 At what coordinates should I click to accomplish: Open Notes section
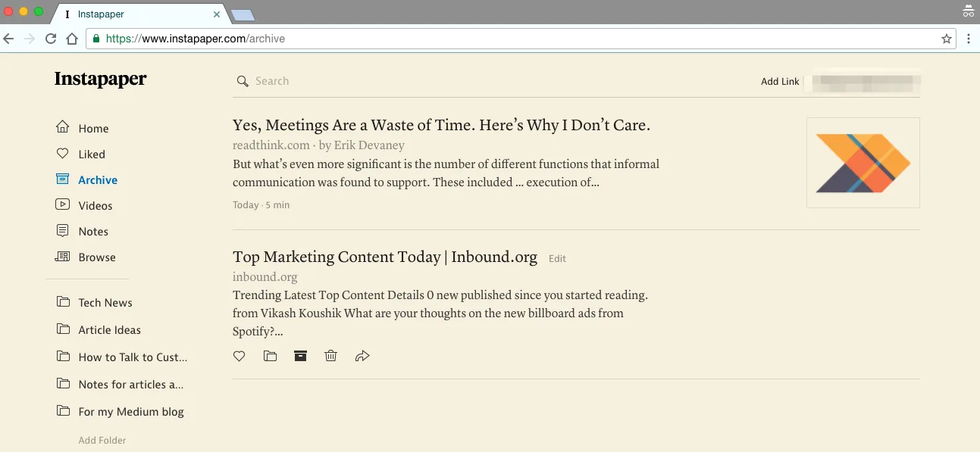point(93,232)
